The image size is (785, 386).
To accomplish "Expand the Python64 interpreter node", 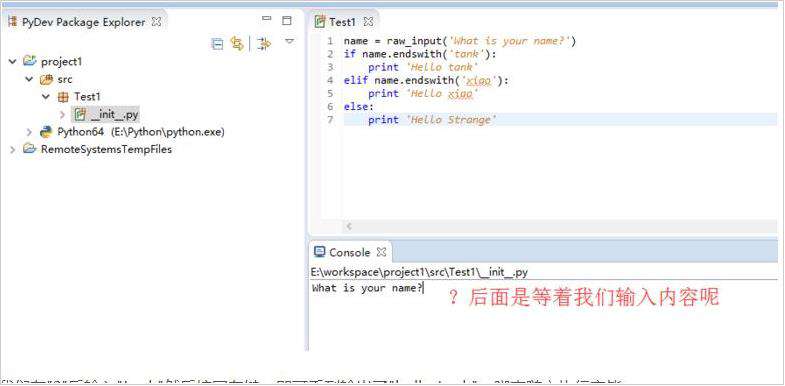I will click(x=30, y=132).
